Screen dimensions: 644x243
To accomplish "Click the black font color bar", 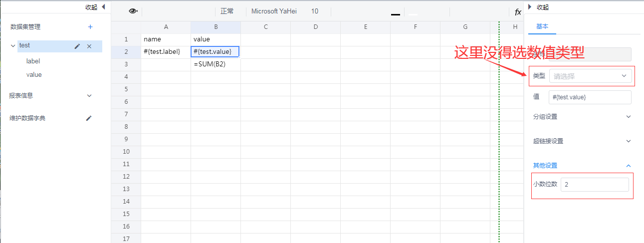I will coord(396,14).
